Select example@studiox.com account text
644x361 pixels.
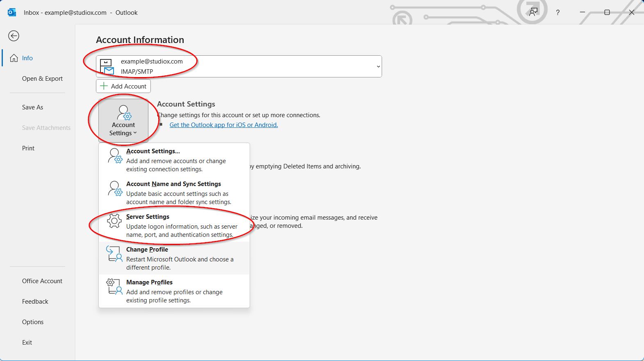point(152,61)
